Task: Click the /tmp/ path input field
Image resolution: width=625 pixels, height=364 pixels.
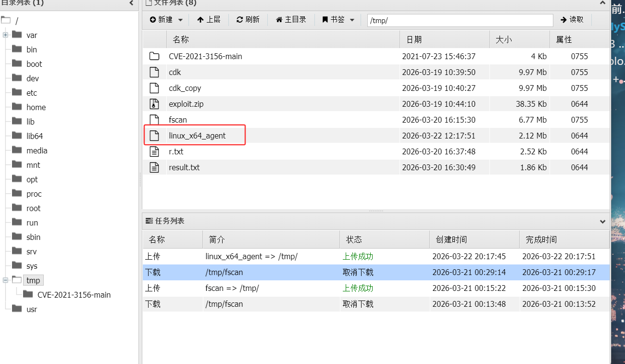Action: pyautogui.click(x=460, y=20)
